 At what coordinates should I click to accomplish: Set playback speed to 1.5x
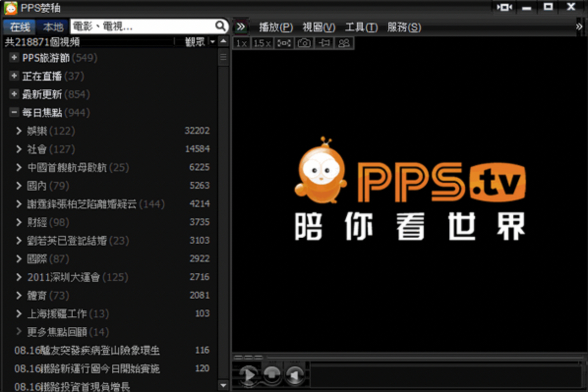pos(262,43)
